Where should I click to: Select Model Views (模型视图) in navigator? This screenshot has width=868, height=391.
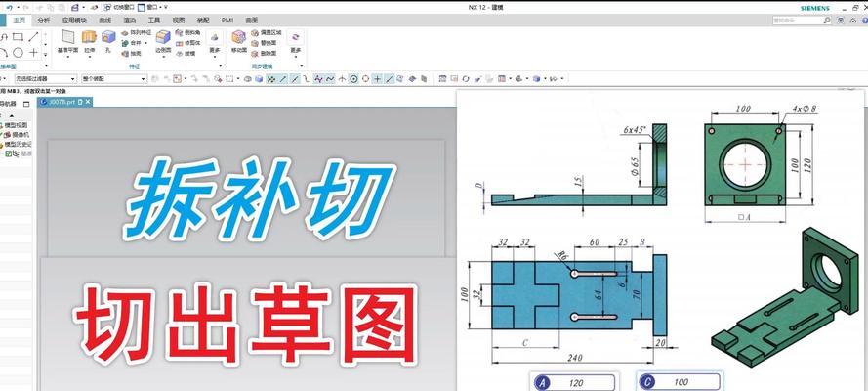coord(17,125)
